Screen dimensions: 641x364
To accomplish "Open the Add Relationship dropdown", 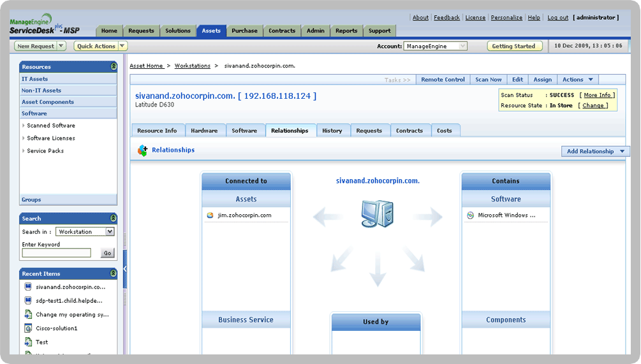I will tap(595, 151).
